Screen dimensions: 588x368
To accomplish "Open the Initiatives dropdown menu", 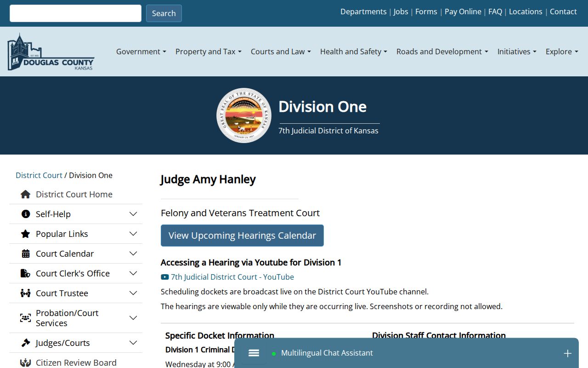I will pyautogui.click(x=517, y=52).
